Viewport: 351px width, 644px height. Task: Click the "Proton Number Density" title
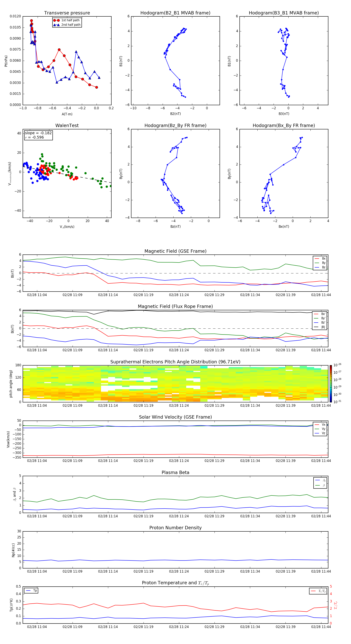point(175,528)
